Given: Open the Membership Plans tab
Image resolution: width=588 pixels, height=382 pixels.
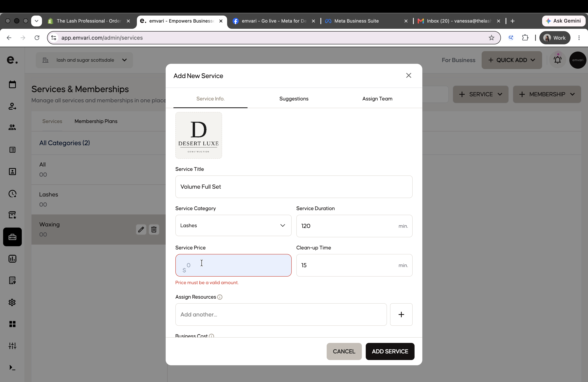Looking at the screenshot, I should [x=96, y=121].
